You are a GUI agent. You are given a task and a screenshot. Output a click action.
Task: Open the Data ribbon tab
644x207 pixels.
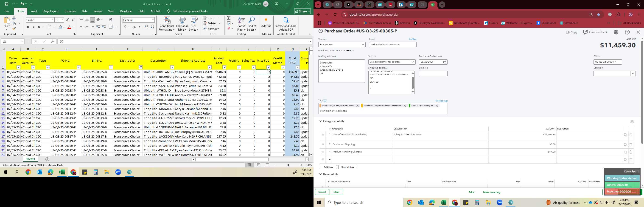tap(84, 11)
